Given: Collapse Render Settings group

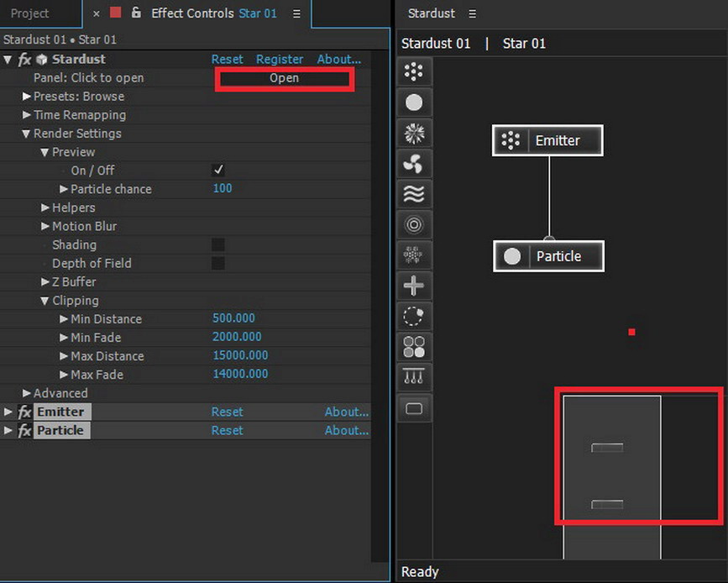Looking at the screenshot, I should (27, 134).
